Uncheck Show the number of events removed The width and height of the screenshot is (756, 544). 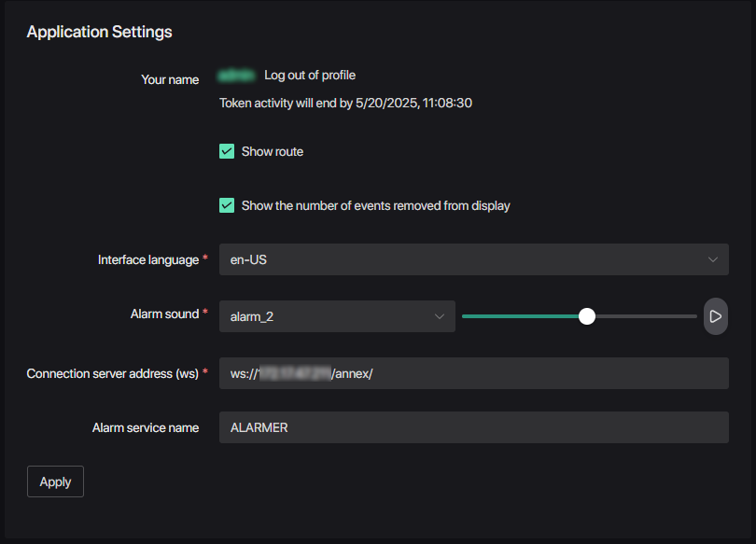click(227, 205)
